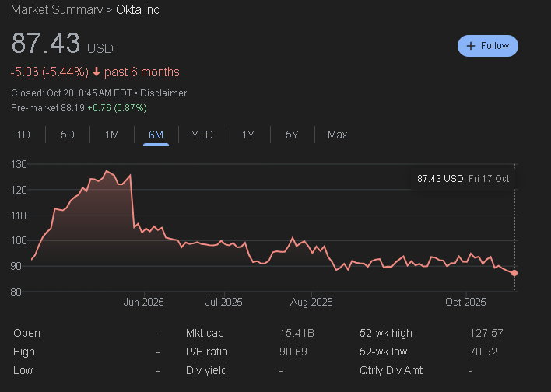Viewport: 551px width, 392px height.
Task: Click the Jul 2025 axis label
Action: 224,302
